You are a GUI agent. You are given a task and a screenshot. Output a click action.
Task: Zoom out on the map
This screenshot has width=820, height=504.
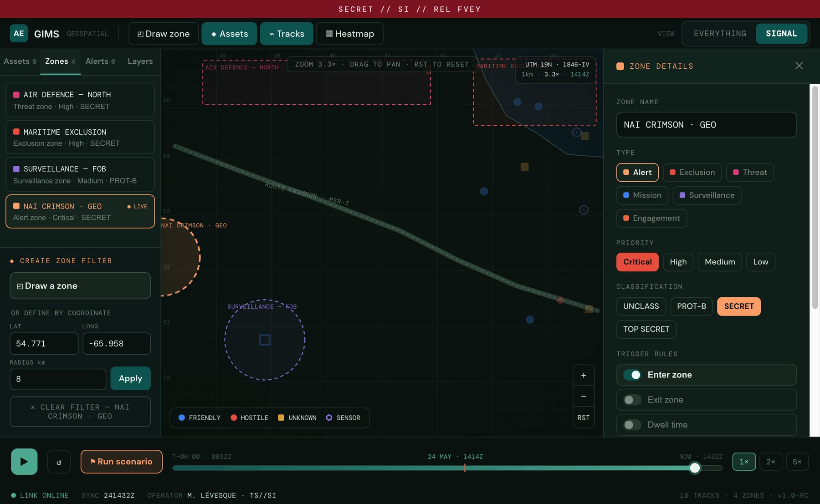tap(584, 396)
